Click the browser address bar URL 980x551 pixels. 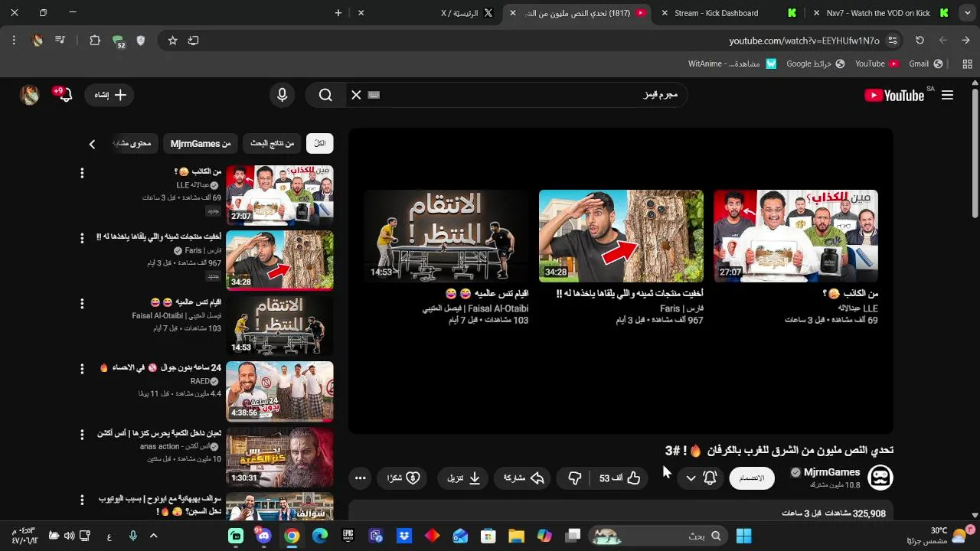tap(804, 41)
